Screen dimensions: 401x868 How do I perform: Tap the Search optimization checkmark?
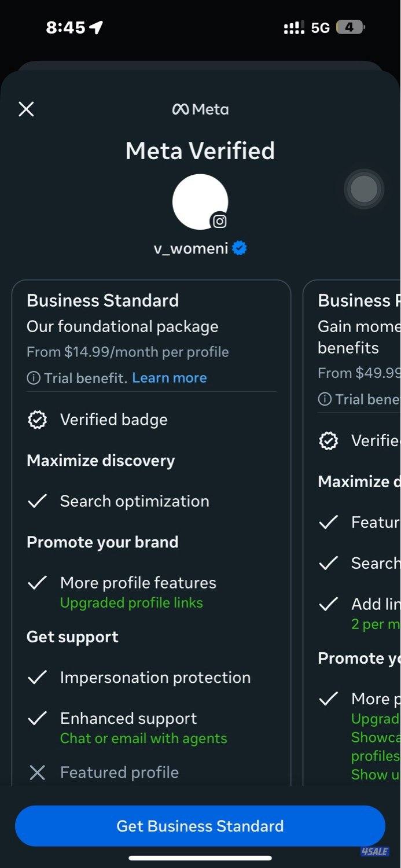tap(37, 501)
